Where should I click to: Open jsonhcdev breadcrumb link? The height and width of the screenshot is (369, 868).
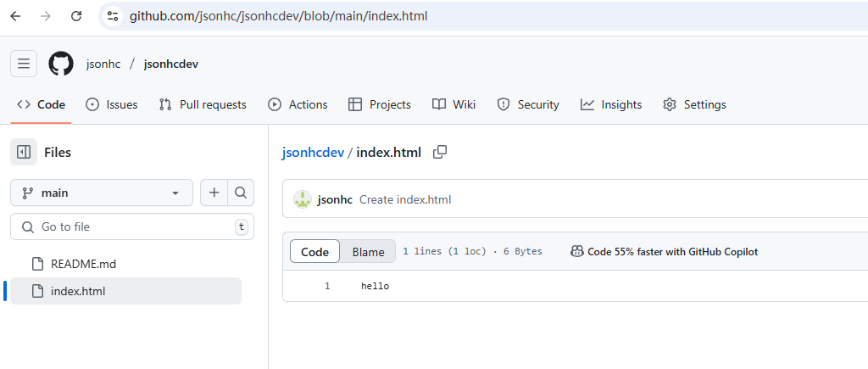(x=313, y=153)
